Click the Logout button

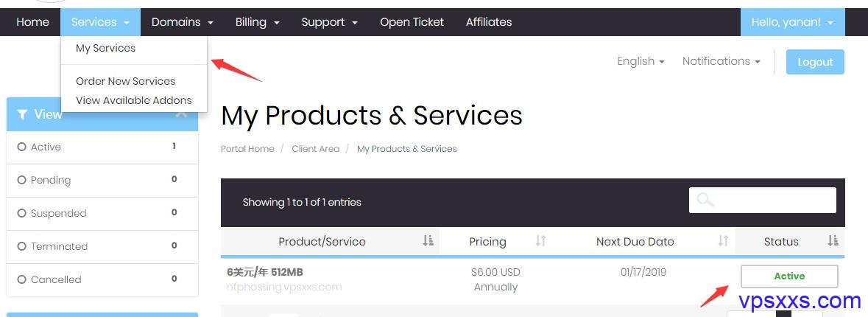tap(815, 62)
